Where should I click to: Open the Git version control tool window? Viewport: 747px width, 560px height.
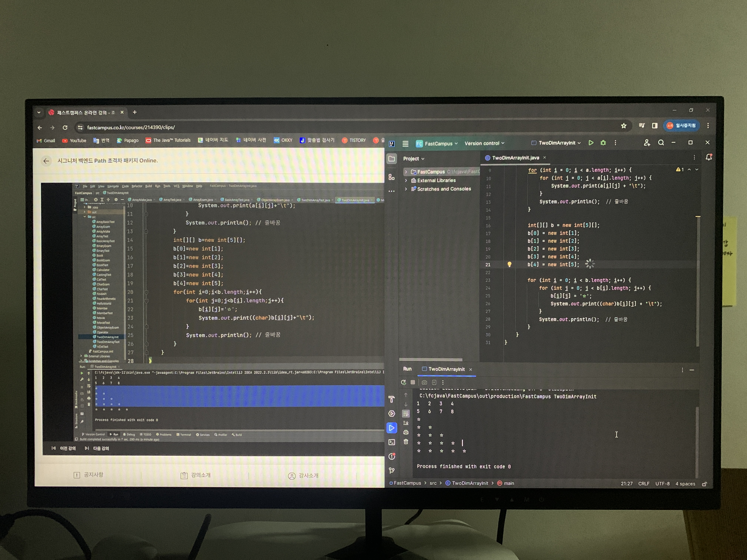[x=392, y=471]
